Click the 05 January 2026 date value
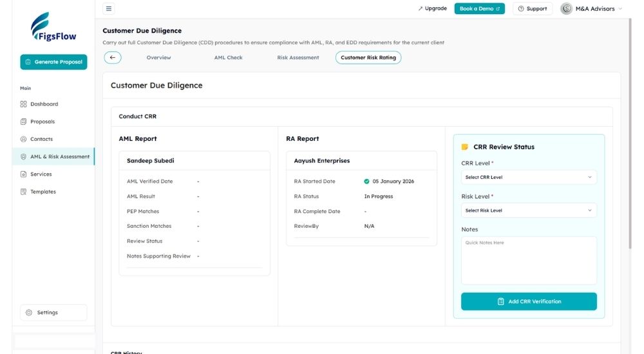The width and height of the screenshot is (644, 354). [393, 181]
